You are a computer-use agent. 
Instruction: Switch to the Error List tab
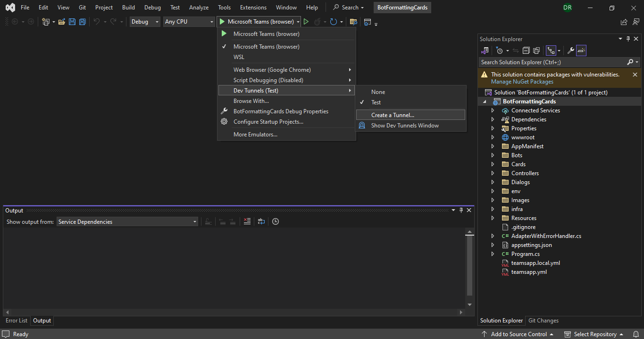17,321
